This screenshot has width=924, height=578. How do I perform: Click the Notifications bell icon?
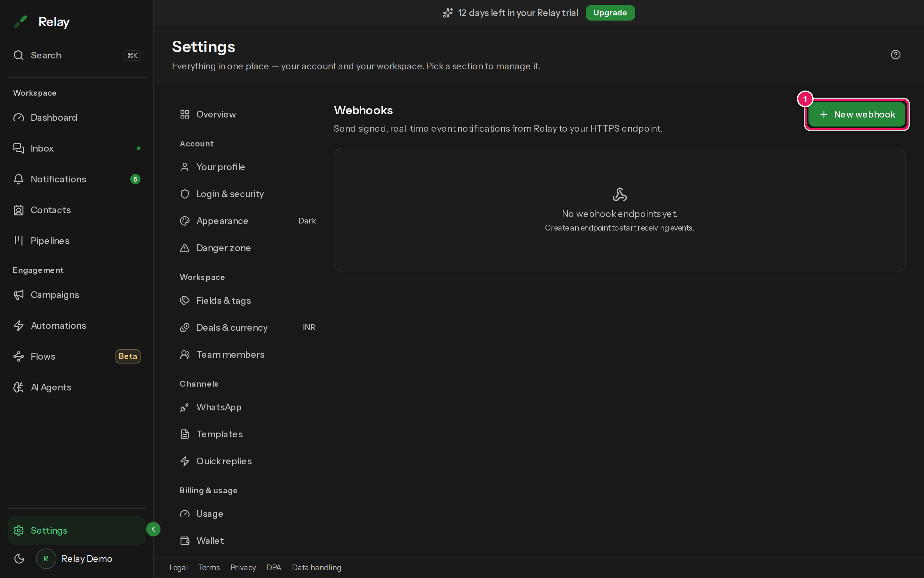coord(18,179)
